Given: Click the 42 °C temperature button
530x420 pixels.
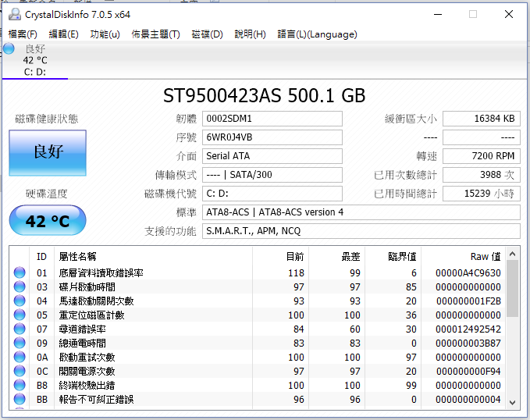Looking at the screenshot, I should [48, 220].
